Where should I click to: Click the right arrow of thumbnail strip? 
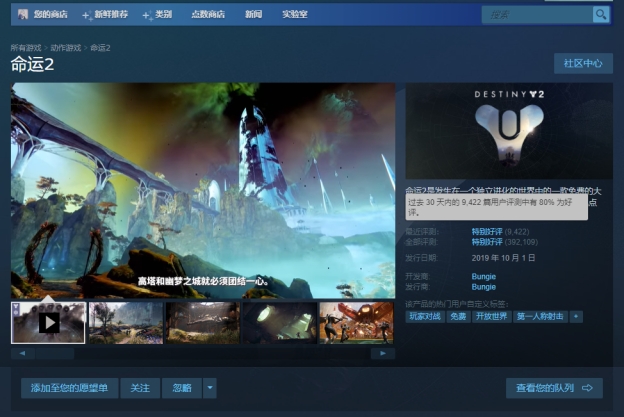point(383,353)
